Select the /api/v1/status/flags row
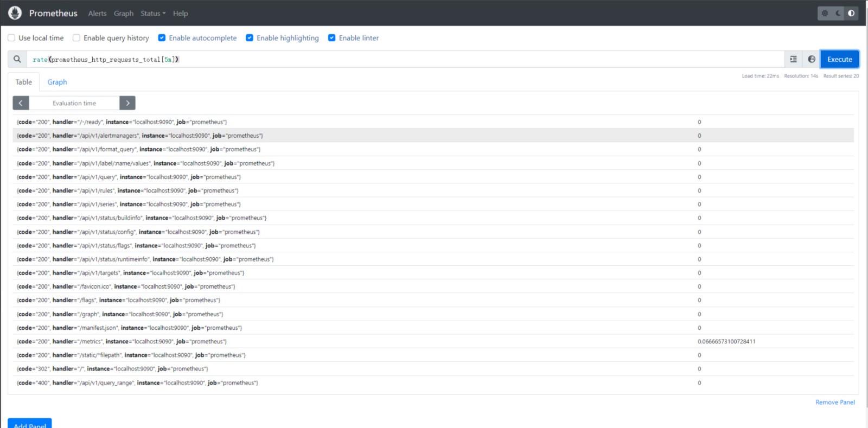Screen dimensions: 868x428 point(433,245)
